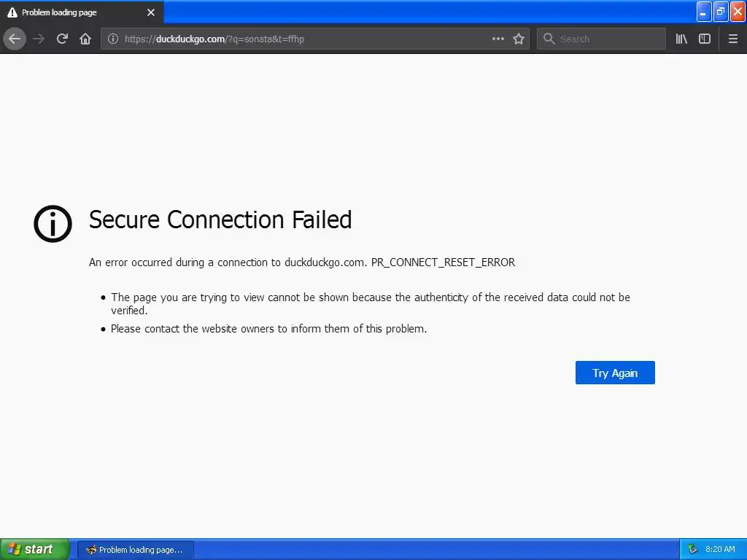Click the duckduckgo.com address bar URL
747x560 pixels.
(292, 39)
